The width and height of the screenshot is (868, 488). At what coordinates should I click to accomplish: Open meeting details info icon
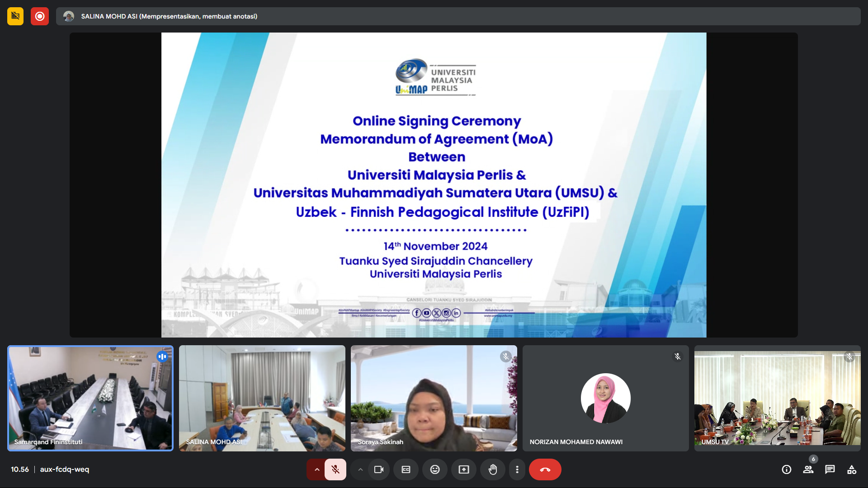click(787, 469)
